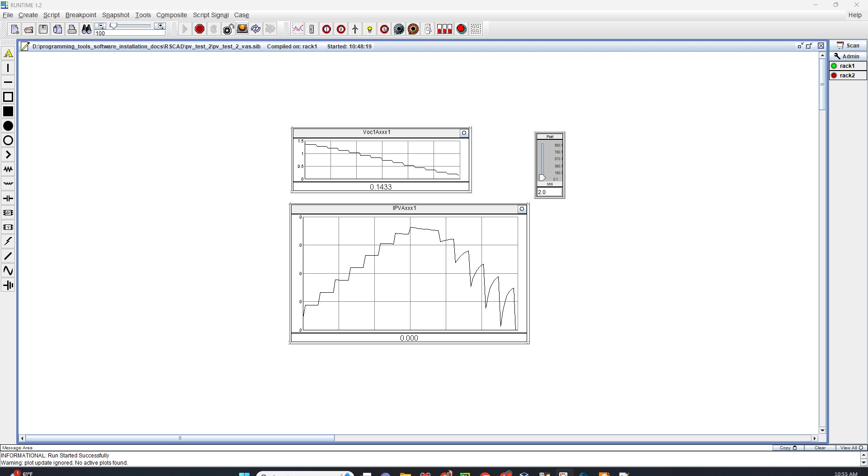Click the Pset value input field
The height and width of the screenshot is (476, 868).
pyautogui.click(x=549, y=192)
